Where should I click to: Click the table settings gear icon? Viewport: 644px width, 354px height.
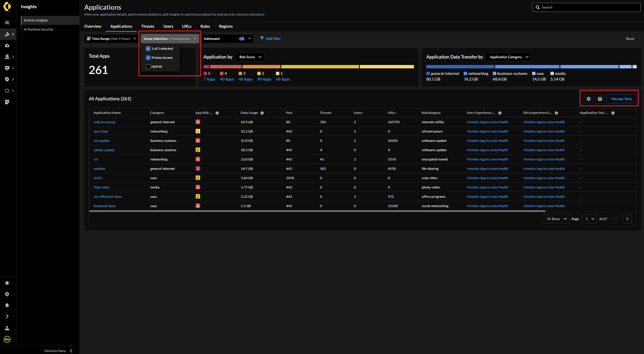pos(588,99)
